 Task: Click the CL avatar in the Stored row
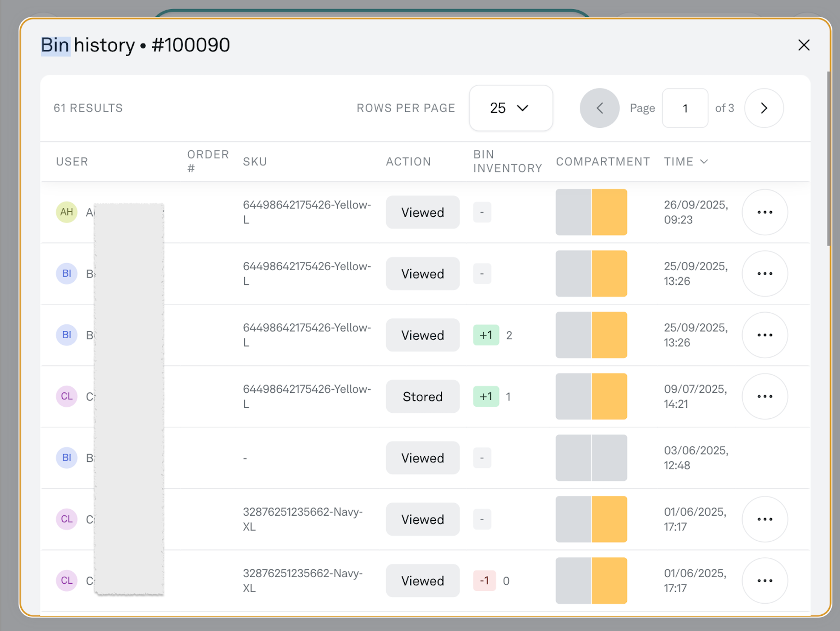[x=67, y=397]
